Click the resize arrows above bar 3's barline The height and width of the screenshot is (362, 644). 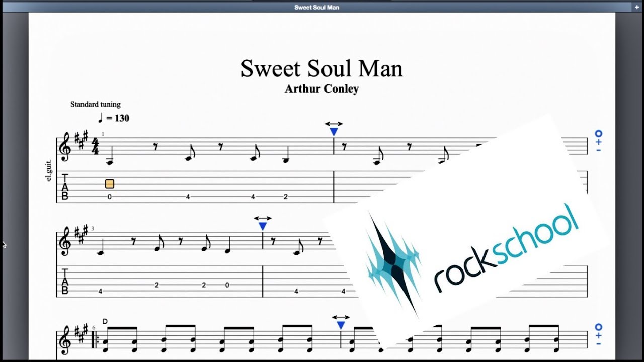263,218
